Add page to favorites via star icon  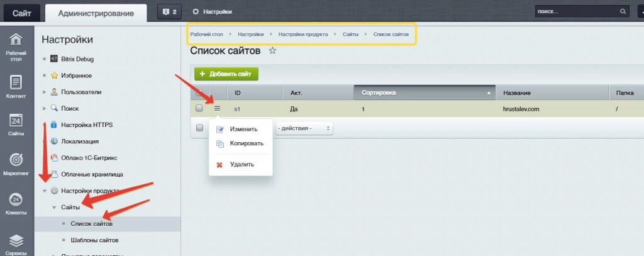pos(272,50)
